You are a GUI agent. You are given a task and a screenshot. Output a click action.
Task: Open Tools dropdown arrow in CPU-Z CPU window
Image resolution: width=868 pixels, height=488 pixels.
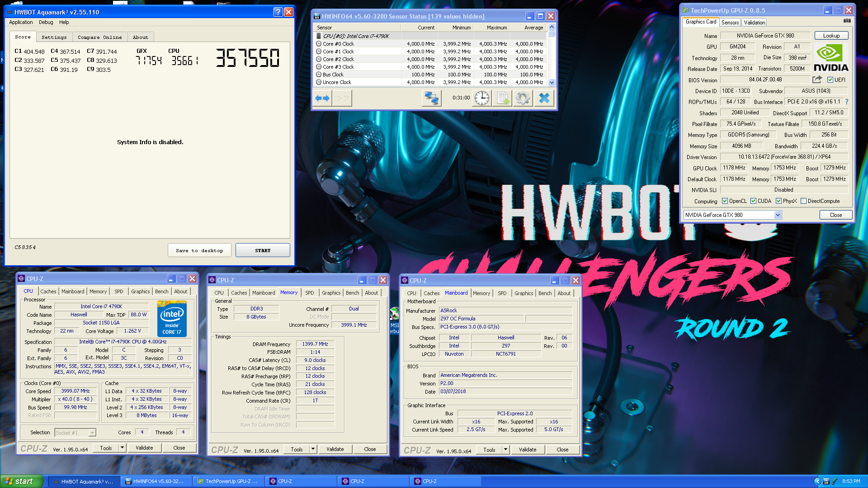coord(122,448)
